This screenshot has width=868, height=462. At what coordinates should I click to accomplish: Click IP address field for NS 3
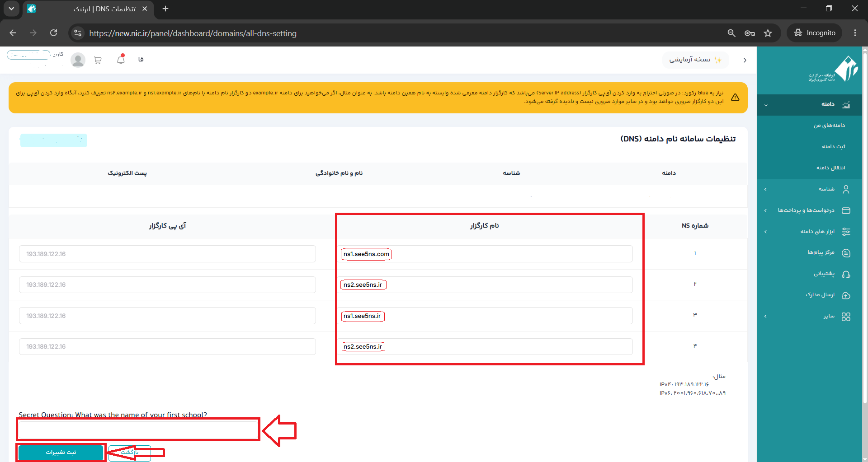coord(167,316)
